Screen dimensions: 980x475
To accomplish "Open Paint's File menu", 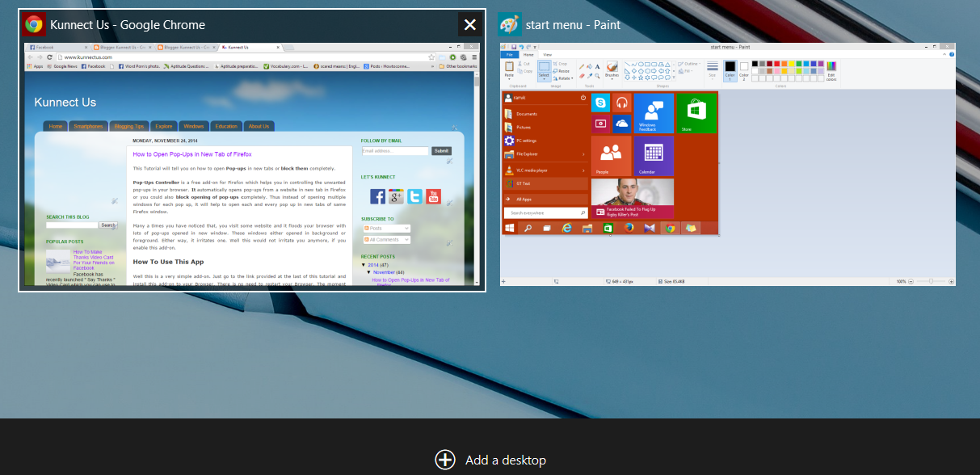I will [509, 53].
